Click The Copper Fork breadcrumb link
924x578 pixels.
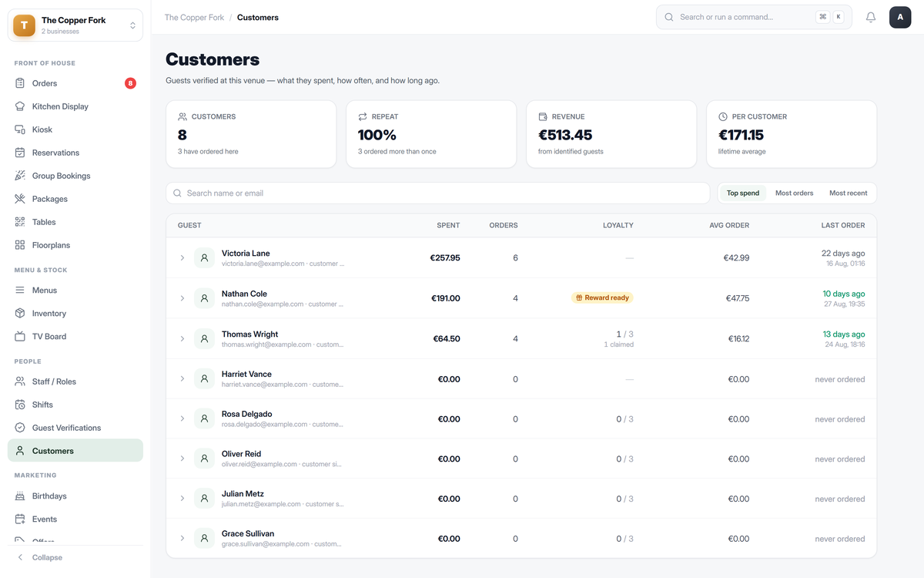[x=194, y=17]
